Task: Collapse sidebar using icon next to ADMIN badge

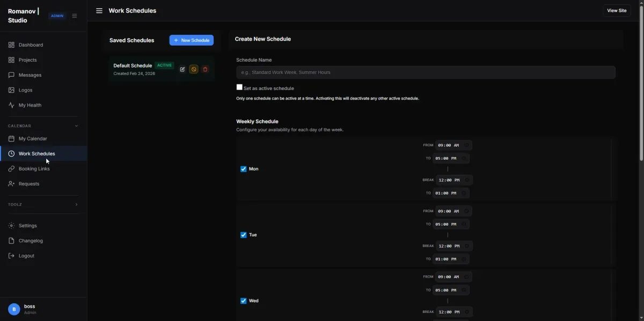Action: point(75,16)
